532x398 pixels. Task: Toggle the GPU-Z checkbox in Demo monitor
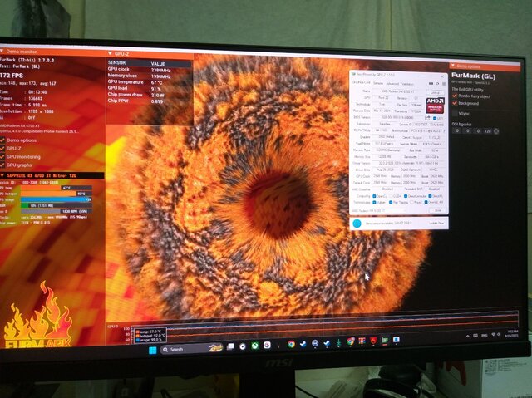pos(2,148)
